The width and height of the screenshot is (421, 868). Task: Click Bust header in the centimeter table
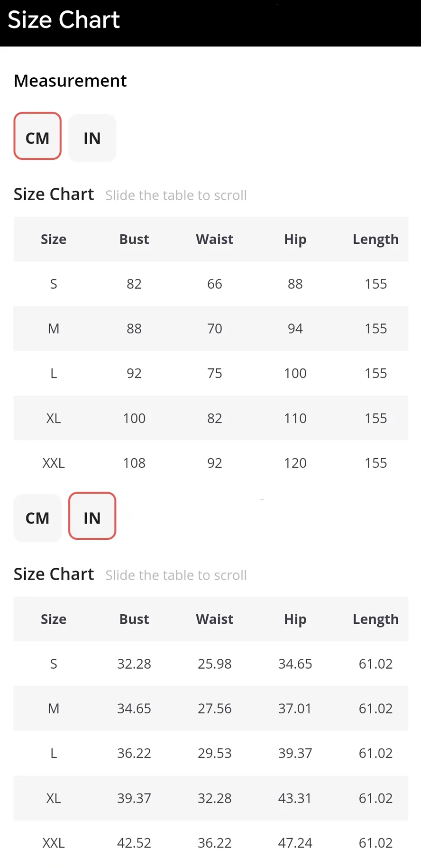(134, 239)
